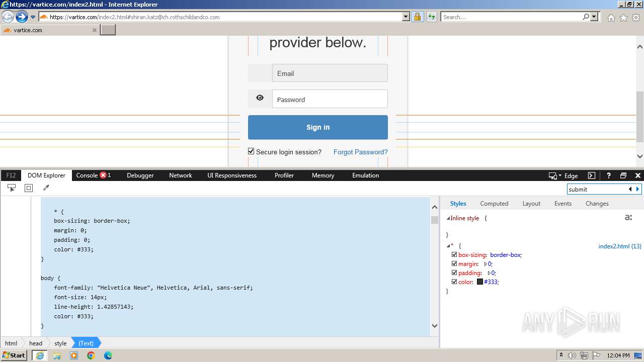
Task: Open the Favorites star icon
Action: tap(623, 18)
